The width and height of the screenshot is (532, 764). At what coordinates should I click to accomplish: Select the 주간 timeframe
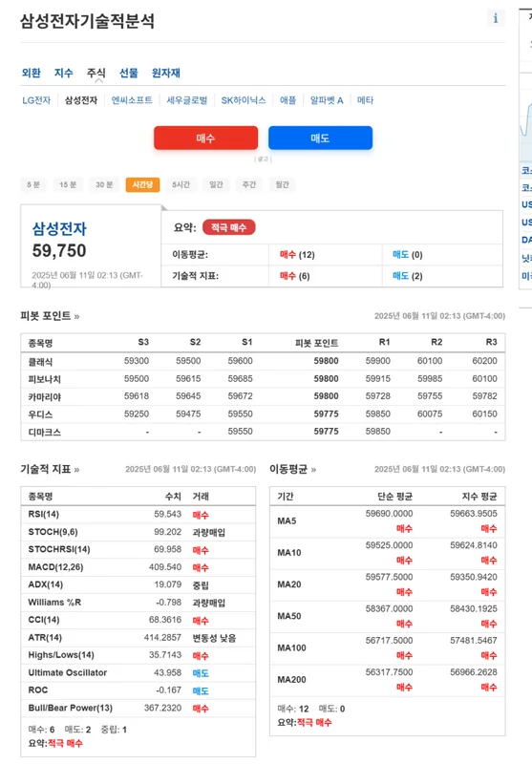249,184
